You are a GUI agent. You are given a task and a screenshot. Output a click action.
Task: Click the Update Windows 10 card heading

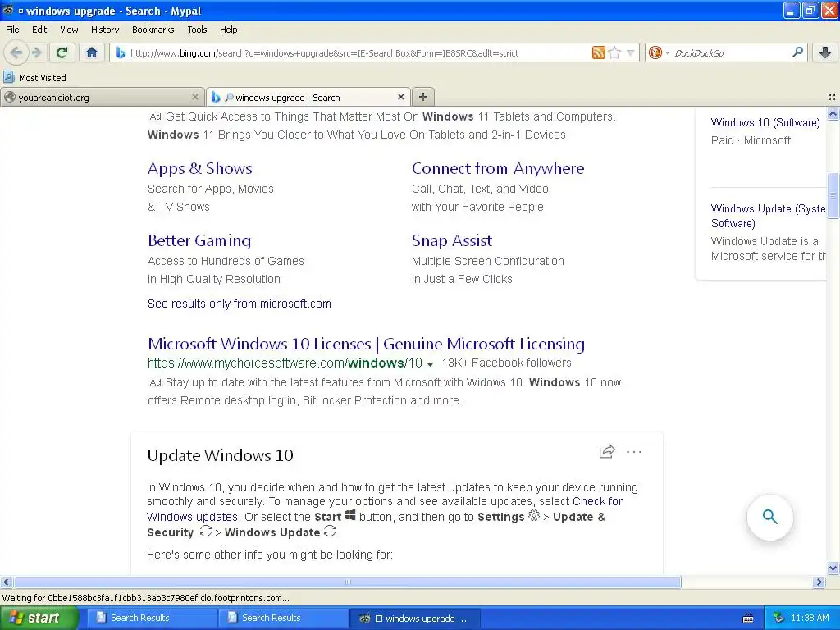[x=220, y=455]
